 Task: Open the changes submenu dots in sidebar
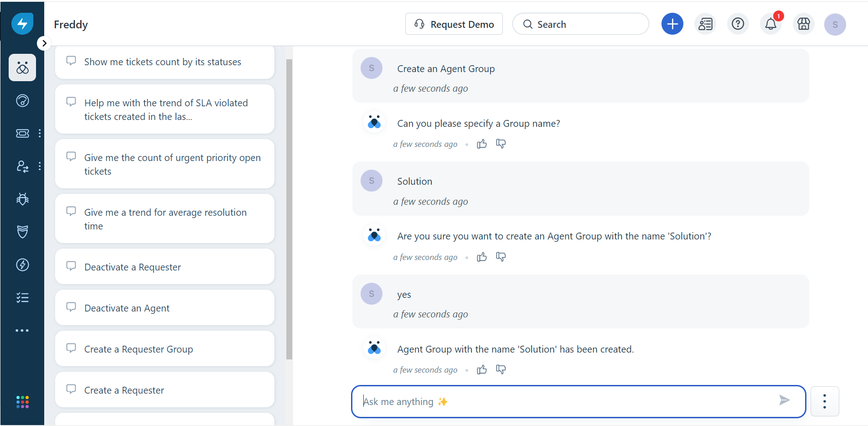40,166
